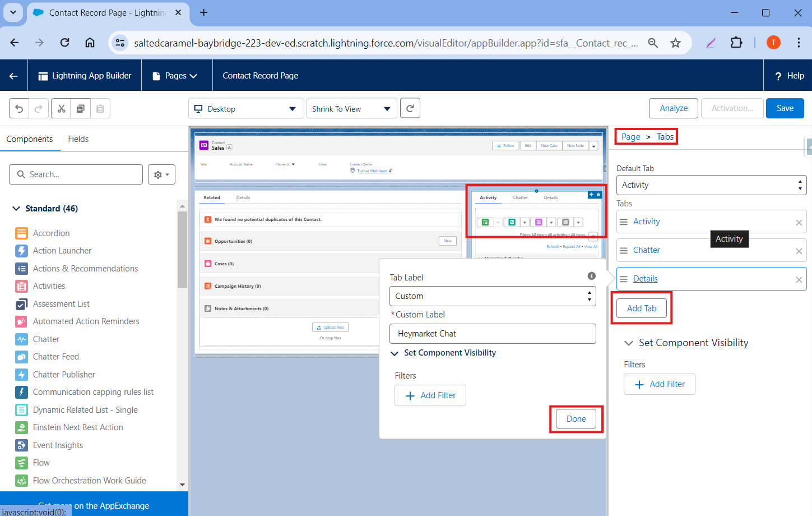Click the Add Tab button
This screenshot has width=812, height=516.
642,308
